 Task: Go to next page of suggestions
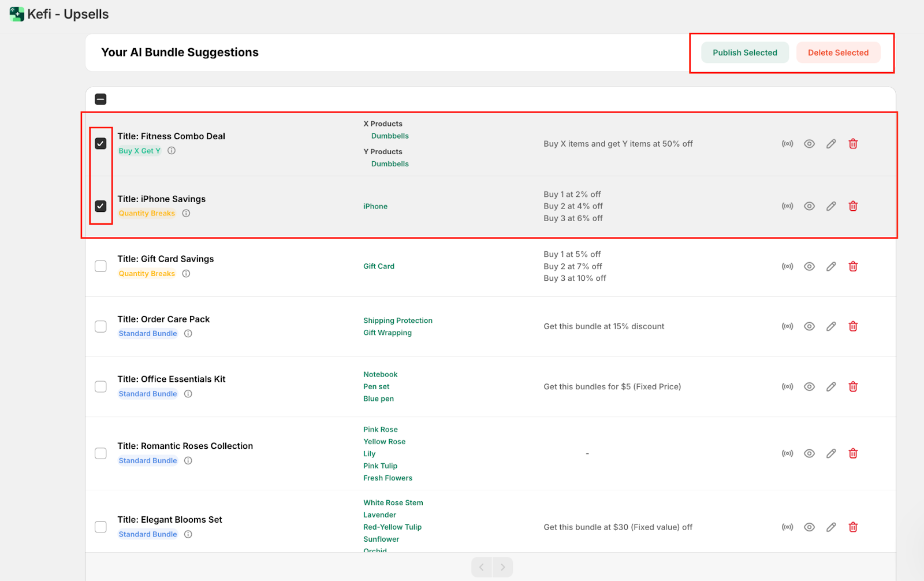coord(502,567)
